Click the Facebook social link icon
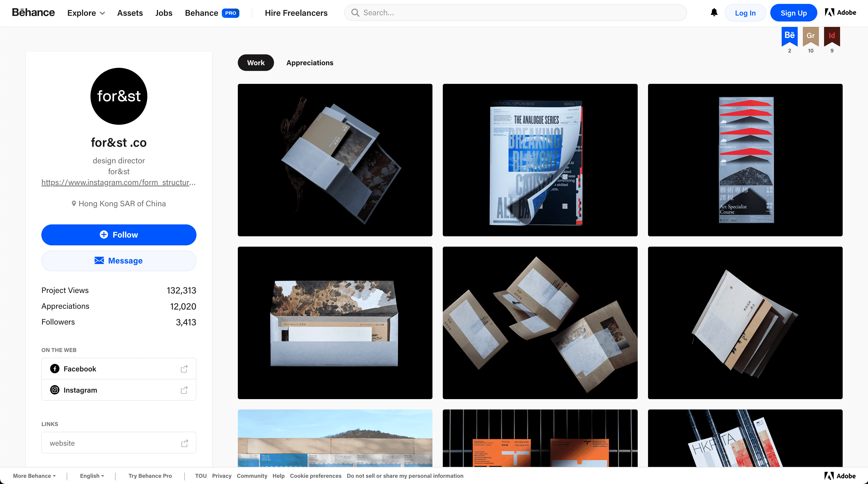This screenshot has height=484, width=868. coord(54,368)
